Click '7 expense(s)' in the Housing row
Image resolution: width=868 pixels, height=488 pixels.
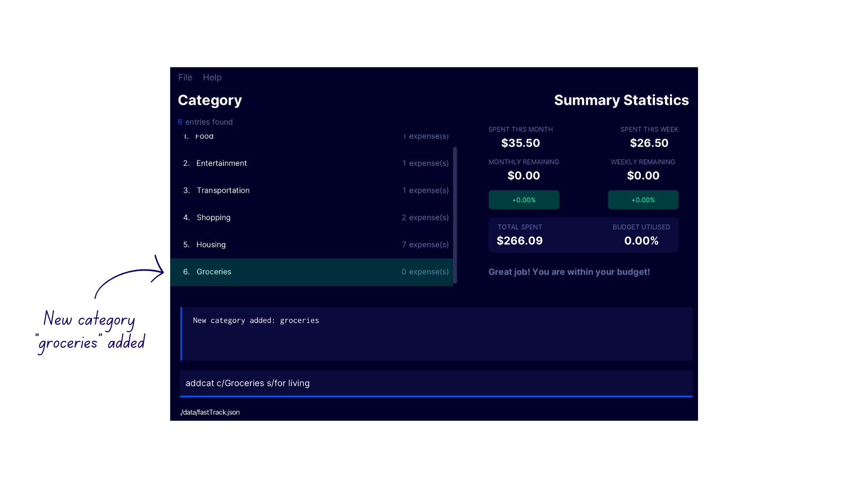(425, 244)
